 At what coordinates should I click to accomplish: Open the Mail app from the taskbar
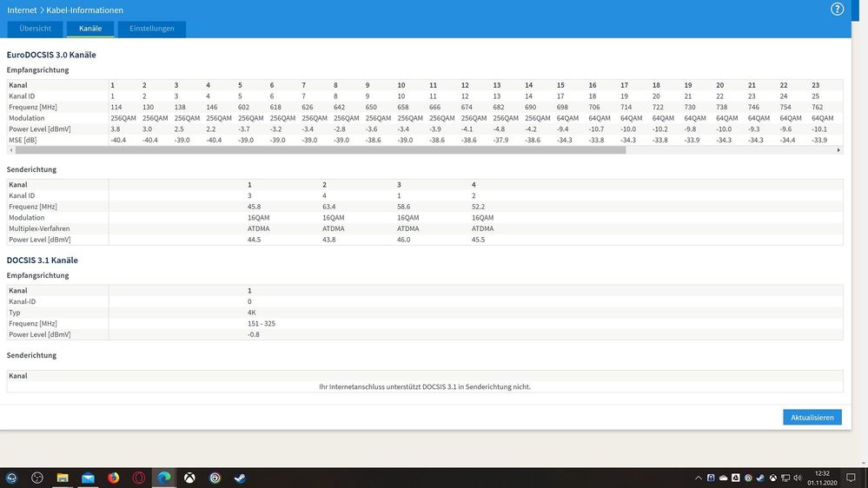click(x=88, y=478)
